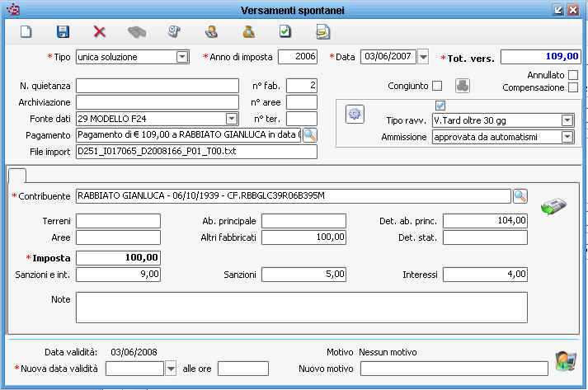Click the magnifier icon next to Pagamento

pyautogui.click(x=309, y=135)
